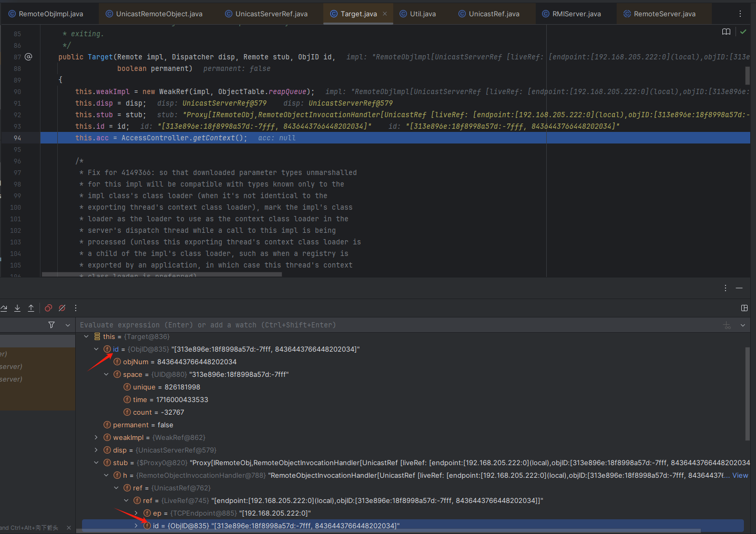
Task: Expand the 'ep = {TCPEndpoint@885}' node
Action: (136, 513)
